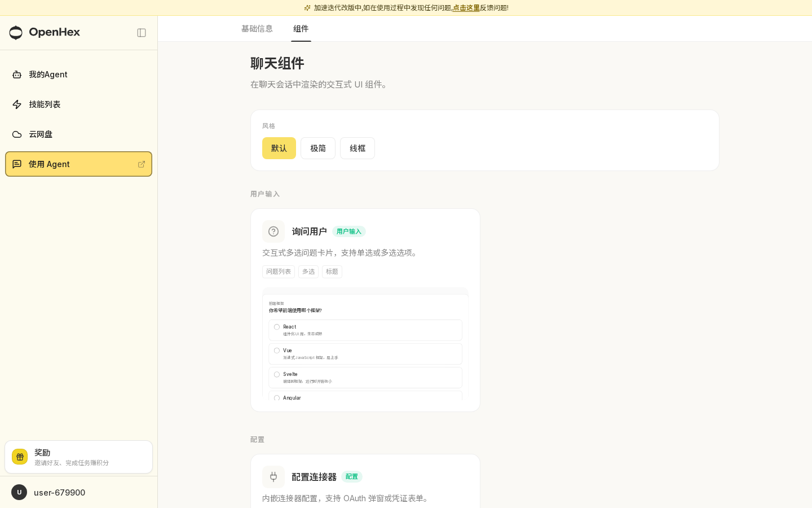
Task: Select the 线框 style option
Action: coord(358,148)
